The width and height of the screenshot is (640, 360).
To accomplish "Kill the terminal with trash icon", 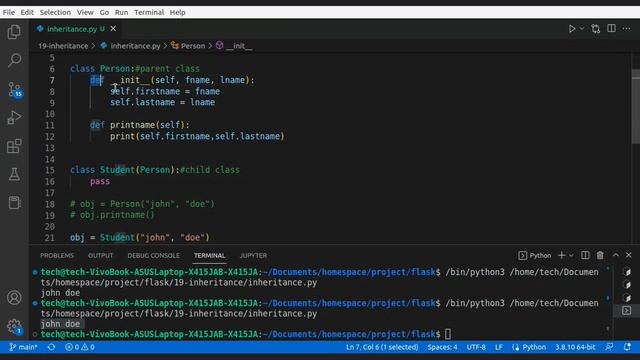I will pyautogui.click(x=600, y=255).
